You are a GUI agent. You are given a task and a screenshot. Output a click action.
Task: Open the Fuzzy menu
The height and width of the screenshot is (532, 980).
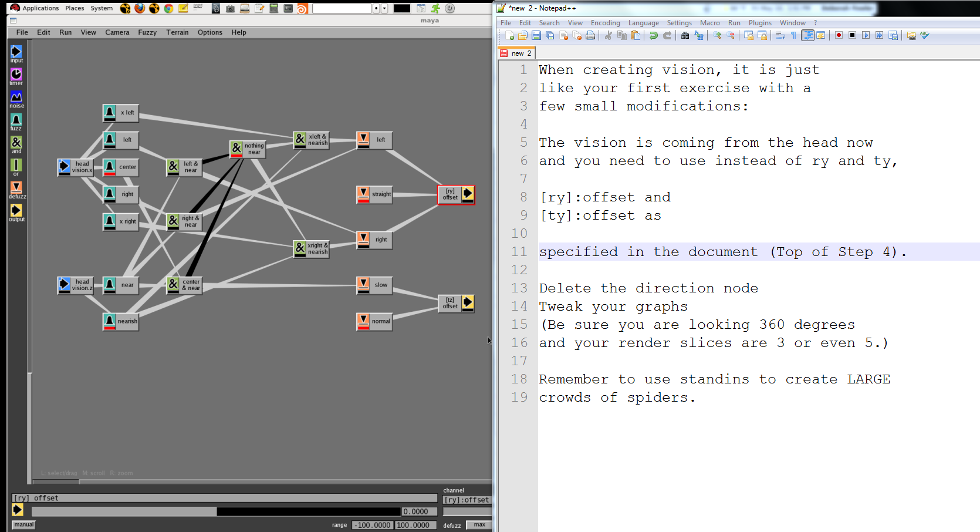pyautogui.click(x=147, y=32)
